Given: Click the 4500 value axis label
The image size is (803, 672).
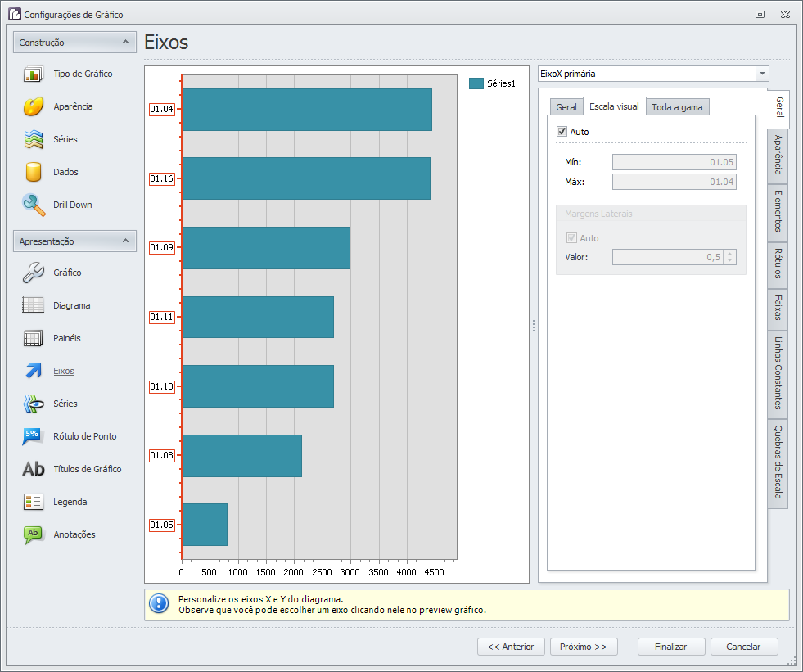Looking at the screenshot, I should click(435, 572).
